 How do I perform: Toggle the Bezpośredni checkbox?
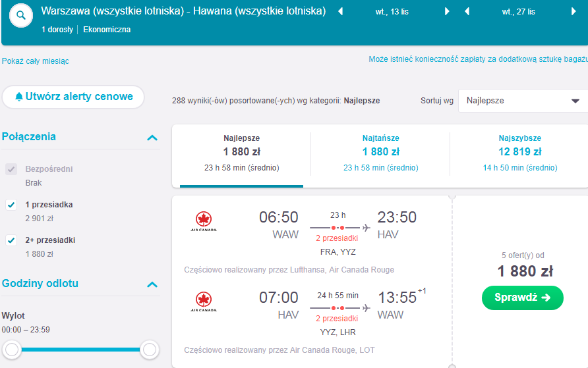[11, 169]
